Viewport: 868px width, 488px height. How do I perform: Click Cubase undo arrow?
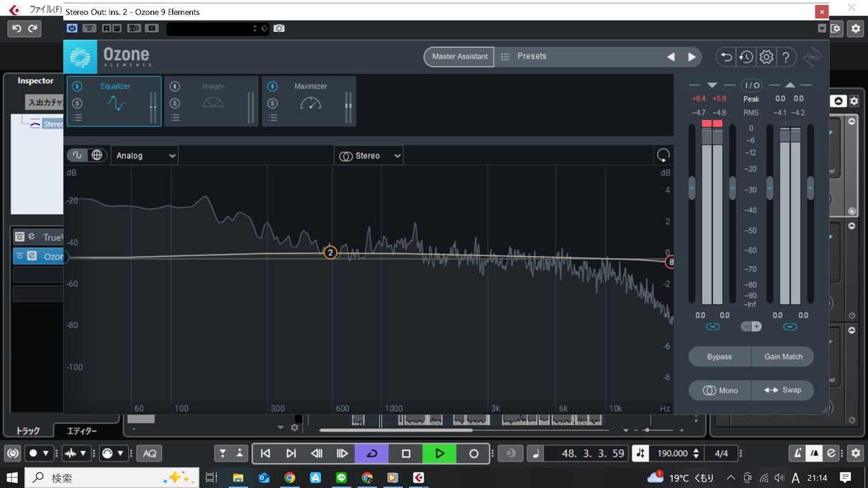(x=17, y=28)
